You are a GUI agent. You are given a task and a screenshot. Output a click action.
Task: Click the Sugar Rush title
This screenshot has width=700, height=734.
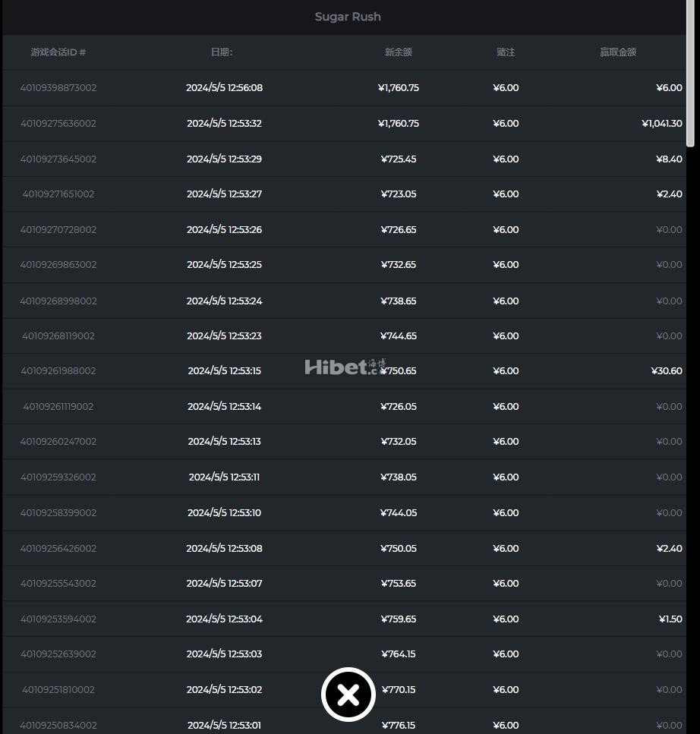348,17
